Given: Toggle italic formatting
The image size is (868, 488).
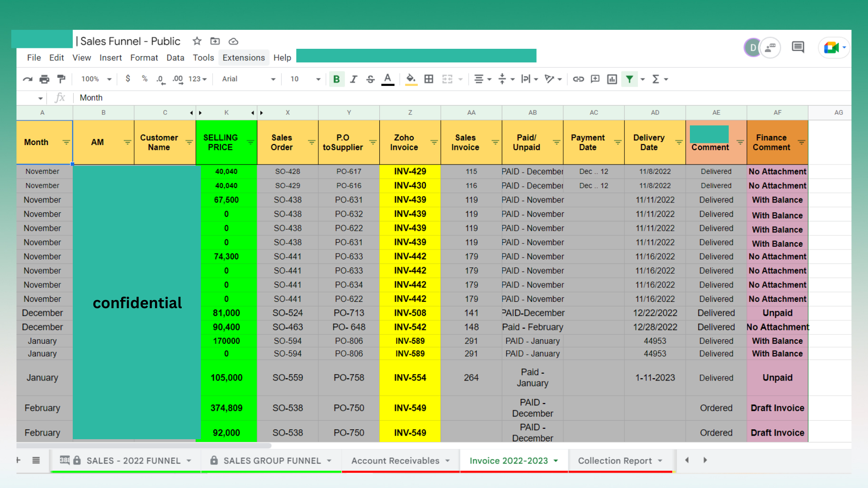Looking at the screenshot, I should (x=354, y=79).
